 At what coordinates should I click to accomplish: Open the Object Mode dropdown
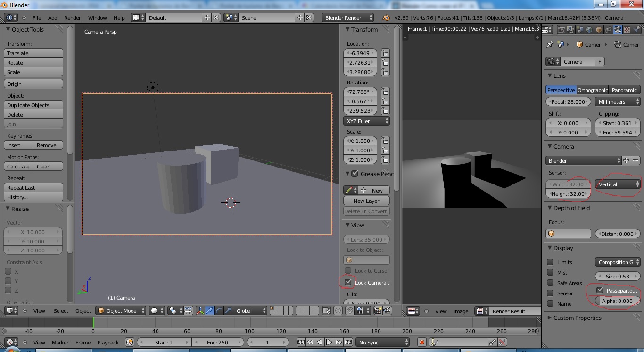(121, 310)
